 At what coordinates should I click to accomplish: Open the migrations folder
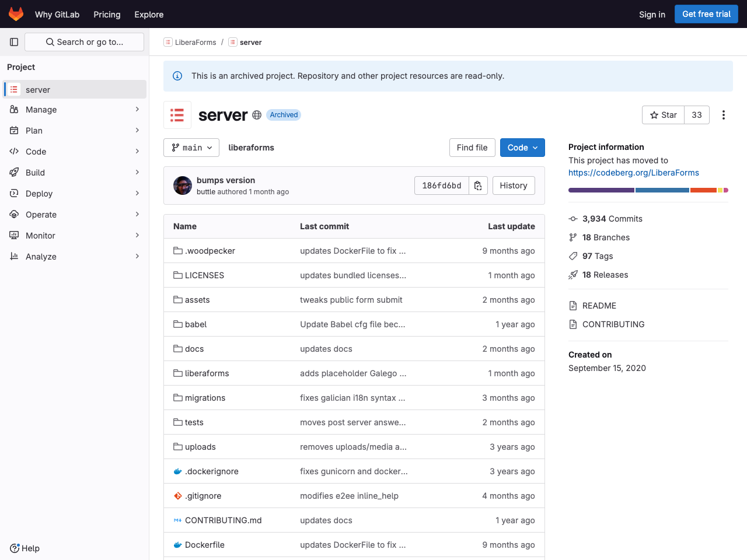(205, 398)
